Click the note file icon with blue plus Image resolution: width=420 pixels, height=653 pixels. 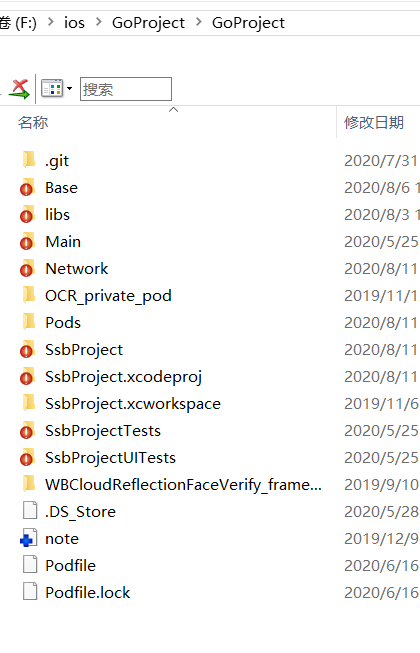[28, 538]
